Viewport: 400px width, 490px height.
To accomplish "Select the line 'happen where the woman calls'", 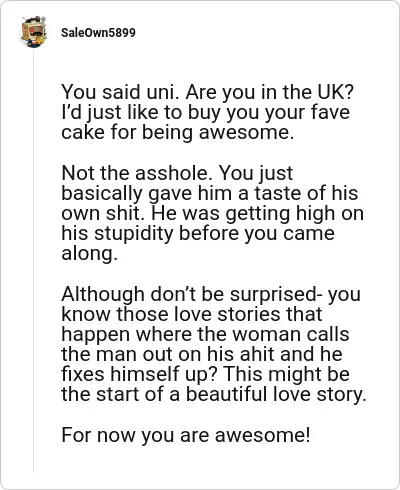I will pyautogui.click(x=205, y=334).
